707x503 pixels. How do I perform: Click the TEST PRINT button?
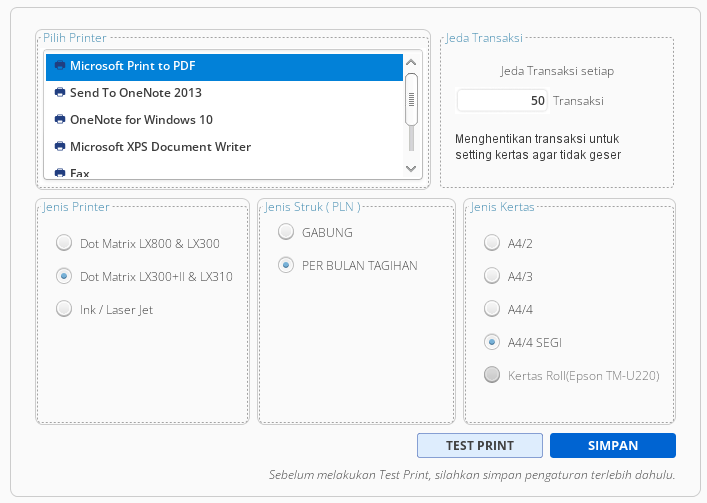[480, 445]
